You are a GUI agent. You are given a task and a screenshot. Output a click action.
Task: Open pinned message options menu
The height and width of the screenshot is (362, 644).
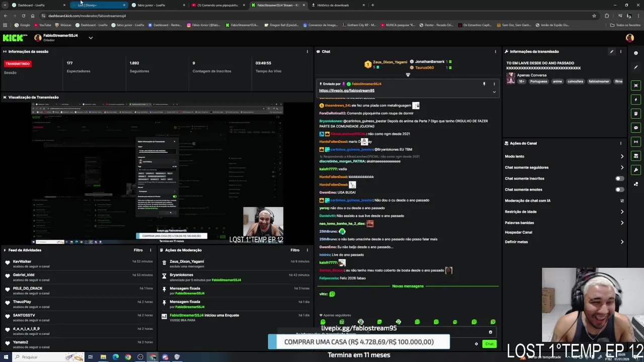pos(494,84)
